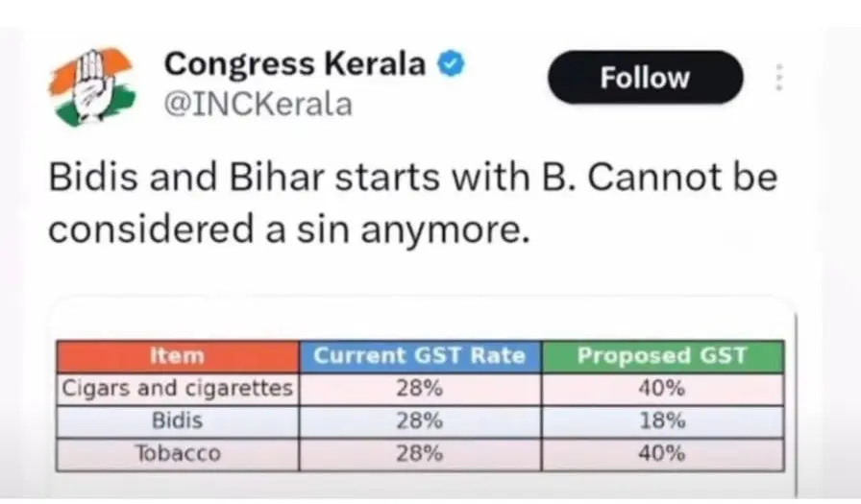Screen dimensions: 861x504
Task: Click the proposed 40% for cigars and cigarettes
Action: (661, 388)
